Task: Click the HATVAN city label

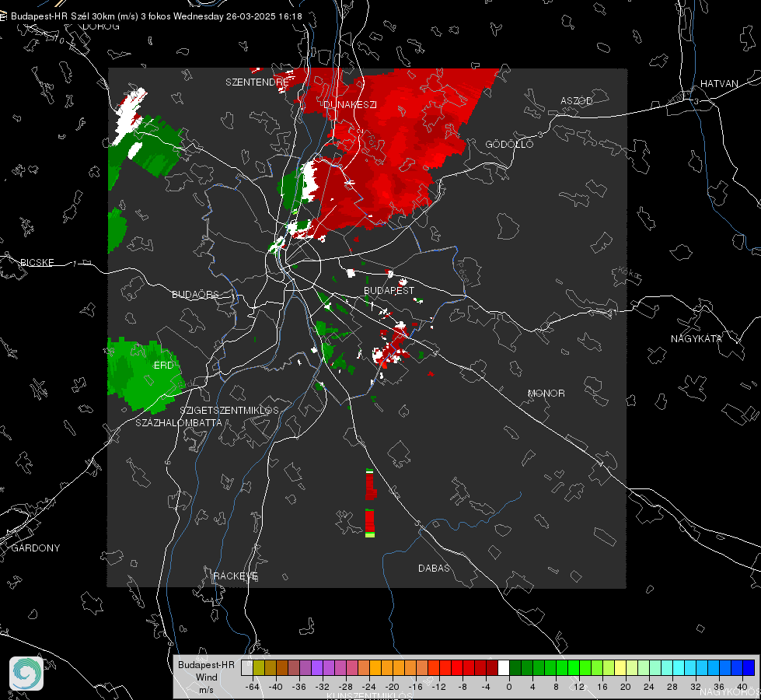Action: [x=719, y=83]
